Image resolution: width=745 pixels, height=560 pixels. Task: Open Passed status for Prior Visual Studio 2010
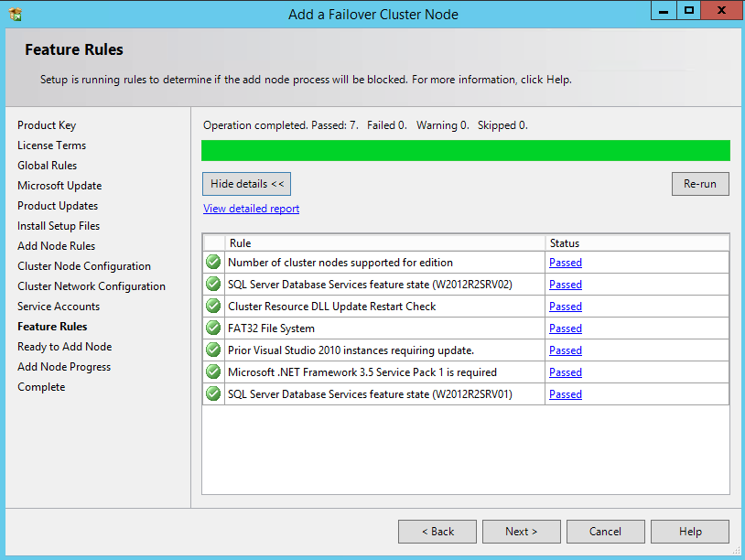click(566, 350)
